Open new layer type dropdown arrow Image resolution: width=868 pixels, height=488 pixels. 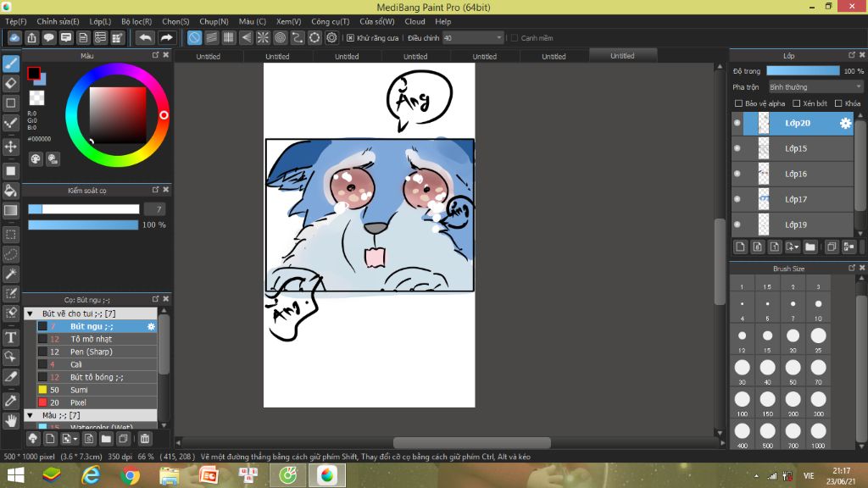pyautogui.click(x=793, y=247)
